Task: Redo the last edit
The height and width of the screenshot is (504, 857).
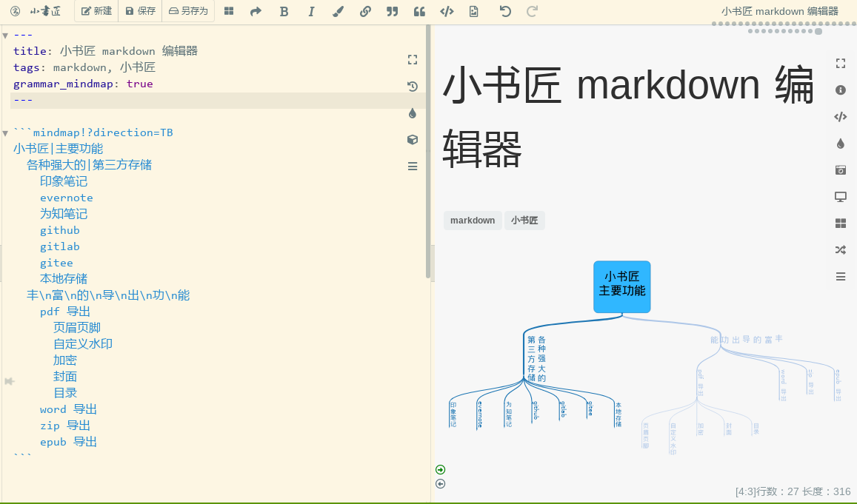Action: [x=532, y=11]
